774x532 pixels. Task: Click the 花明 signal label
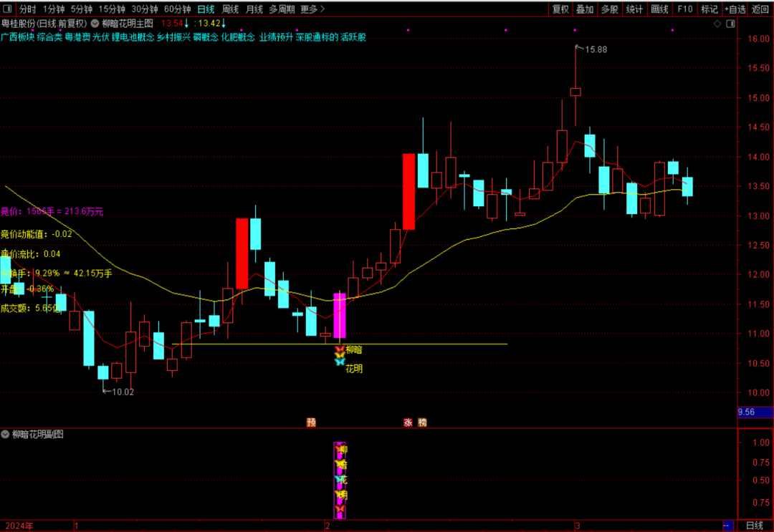tap(354, 369)
